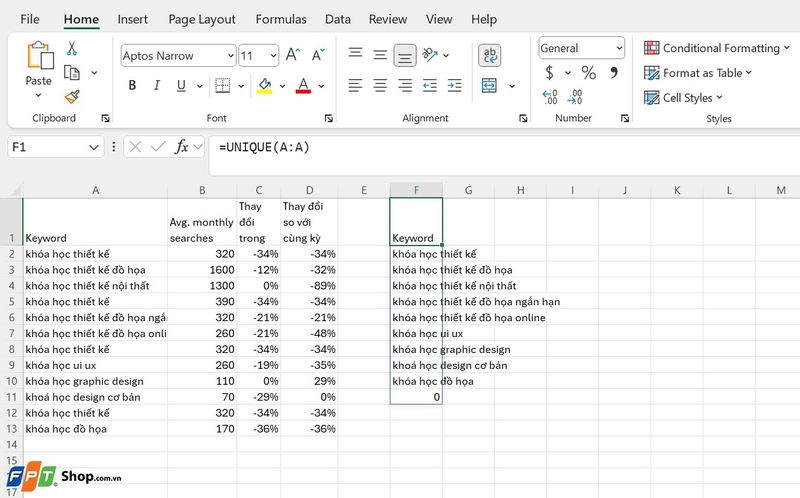Decrease font size with the smaller A icon
Image resolution: width=800 pixels, height=498 pixels.
click(x=318, y=55)
